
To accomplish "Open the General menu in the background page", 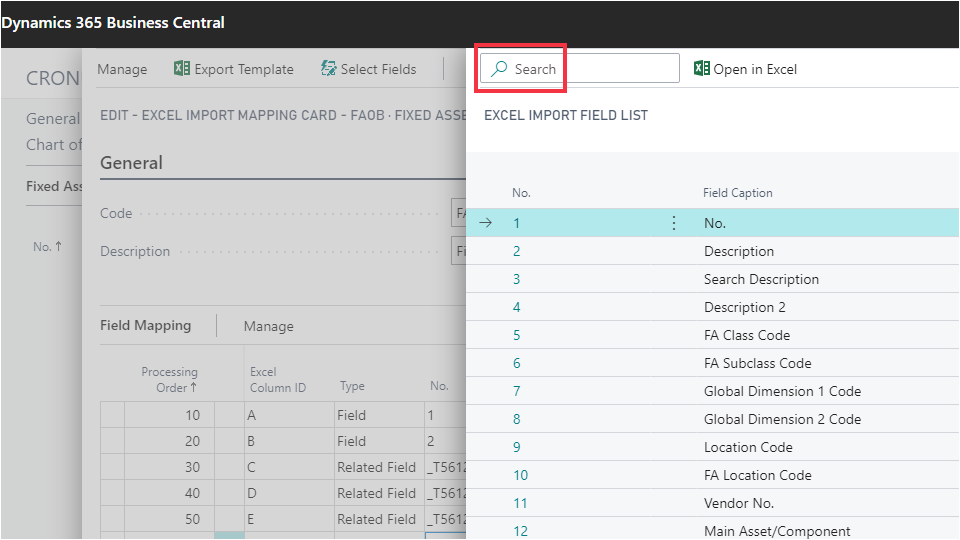I will [x=53, y=118].
